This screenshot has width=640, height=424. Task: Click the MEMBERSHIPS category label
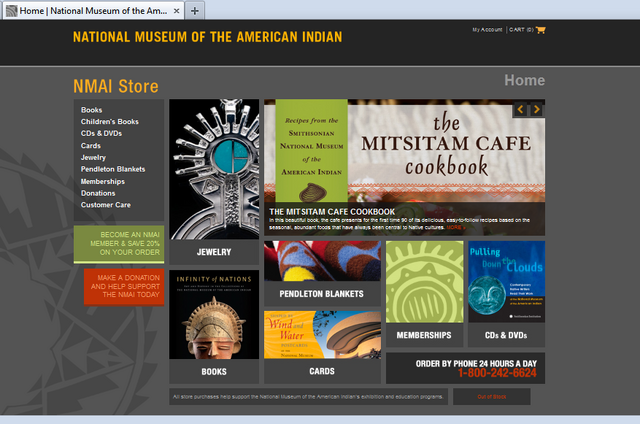424,335
